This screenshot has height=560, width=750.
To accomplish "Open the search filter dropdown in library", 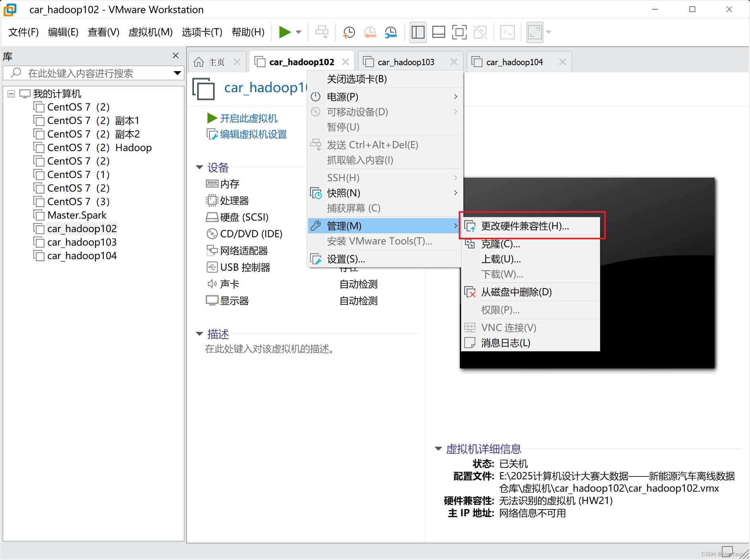I will pyautogui.click(x=178, y=73).
